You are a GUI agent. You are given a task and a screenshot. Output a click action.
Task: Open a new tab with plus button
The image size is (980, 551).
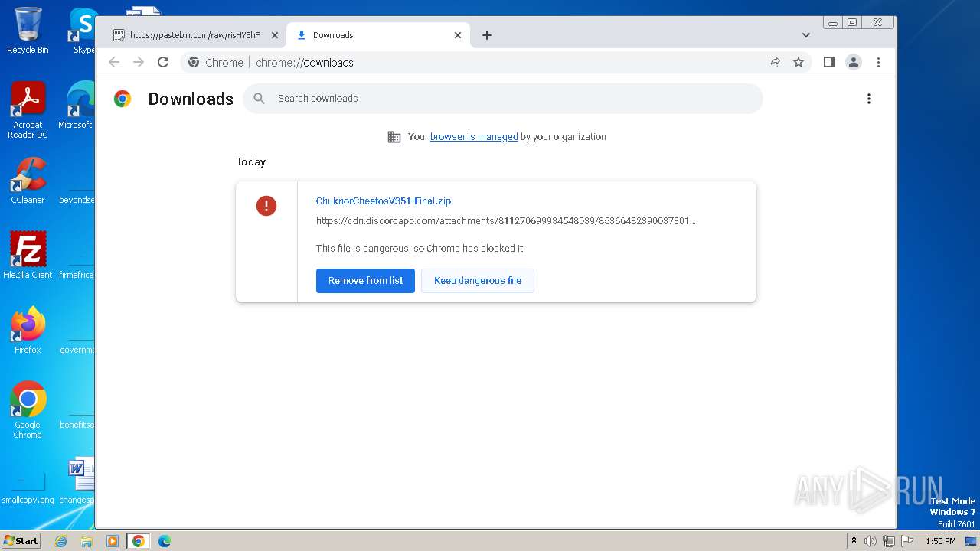(x=487, y=35)
